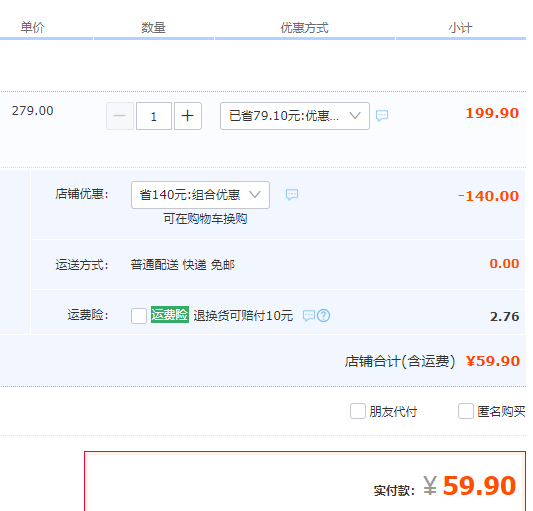
Task: Click chat bubble icon next to 店铺优惠 dropdown
Action: pyautogui.click(x=292, y=195)
